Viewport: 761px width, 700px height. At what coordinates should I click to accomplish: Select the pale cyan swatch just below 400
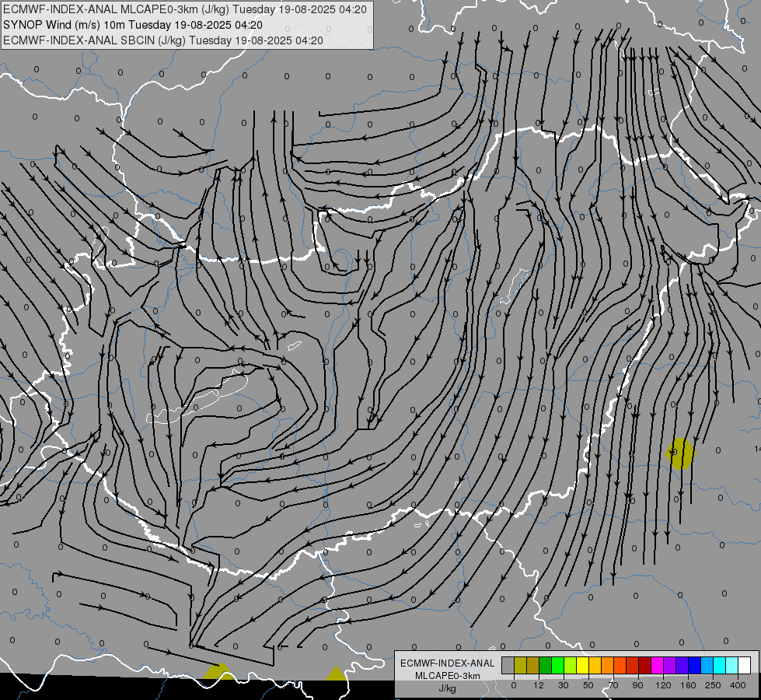732,665
